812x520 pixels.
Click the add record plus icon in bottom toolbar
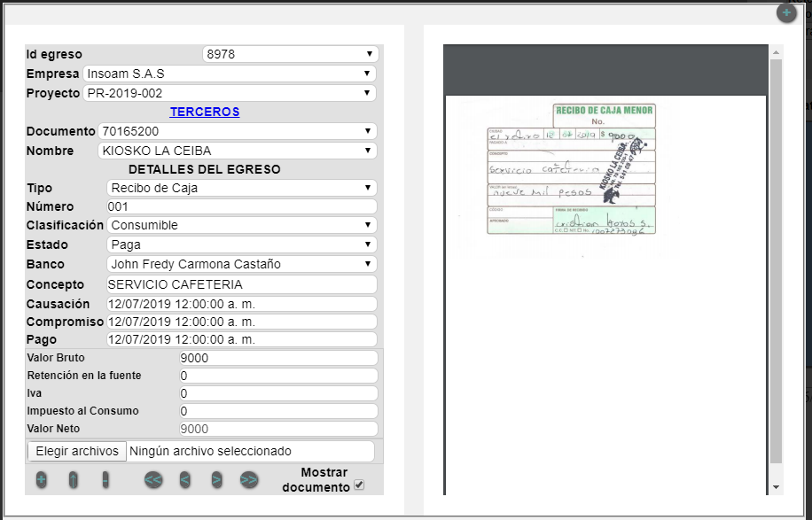tap(42, 479)
